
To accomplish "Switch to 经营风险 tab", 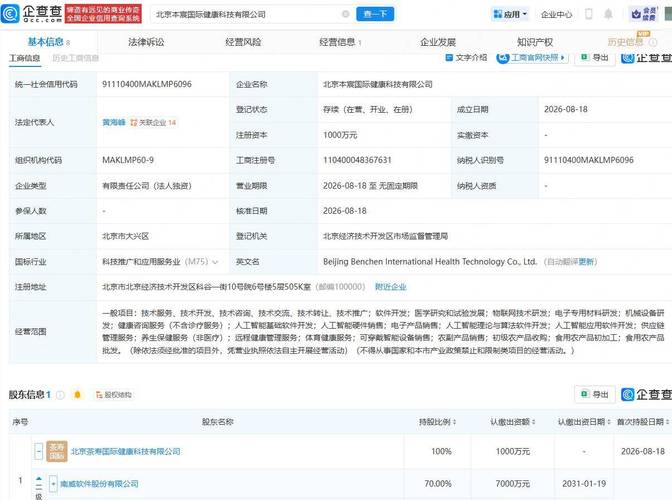I will (243, 42).
